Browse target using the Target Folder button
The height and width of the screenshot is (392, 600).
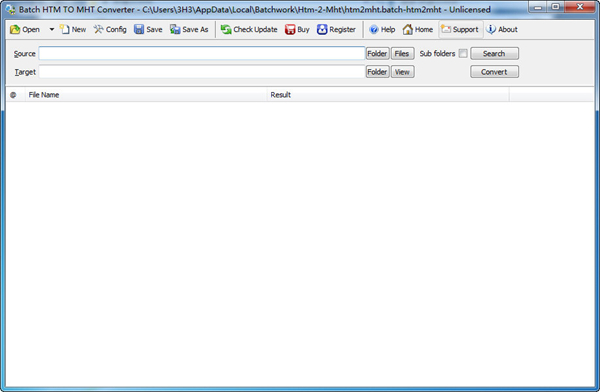click(377, 72)
